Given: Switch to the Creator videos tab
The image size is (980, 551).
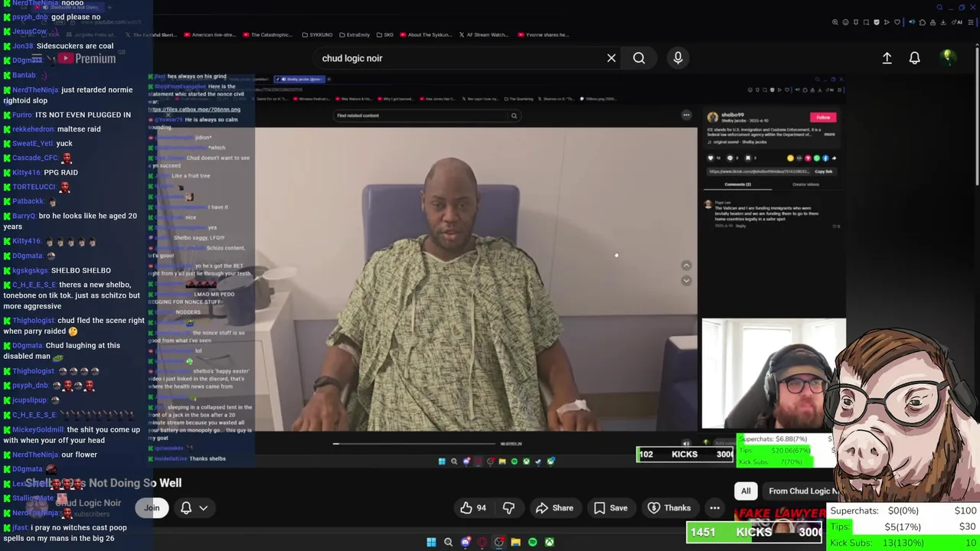Looking at the screenshot, I should (805, 184).
